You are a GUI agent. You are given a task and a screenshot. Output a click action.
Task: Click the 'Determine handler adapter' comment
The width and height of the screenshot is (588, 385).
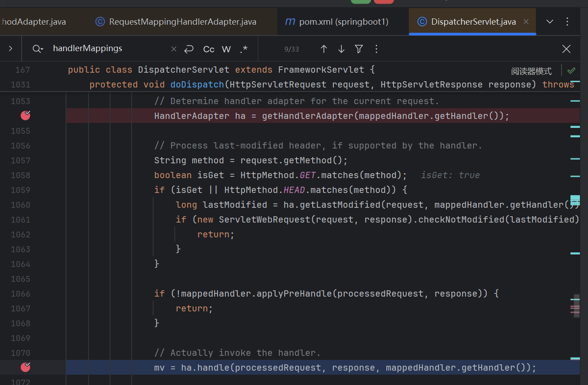click(x=296, y=101)
